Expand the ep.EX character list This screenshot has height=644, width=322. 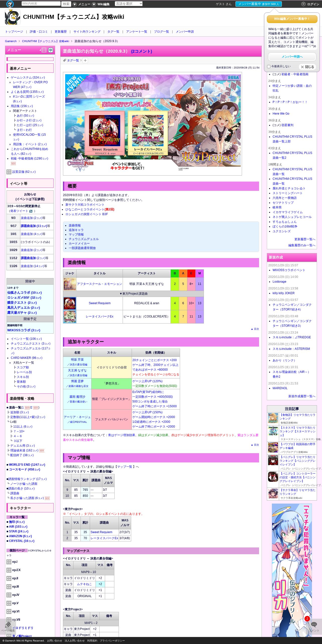click(9, 570)
